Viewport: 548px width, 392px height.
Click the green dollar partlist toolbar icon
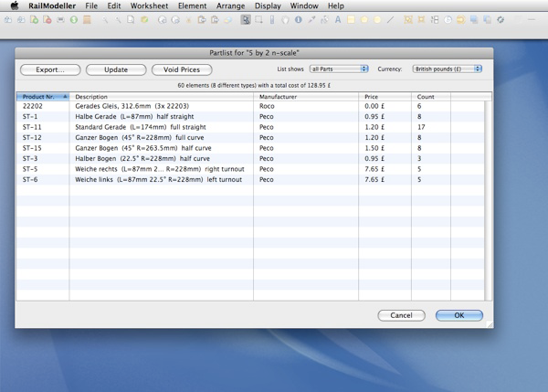point(74,19)
